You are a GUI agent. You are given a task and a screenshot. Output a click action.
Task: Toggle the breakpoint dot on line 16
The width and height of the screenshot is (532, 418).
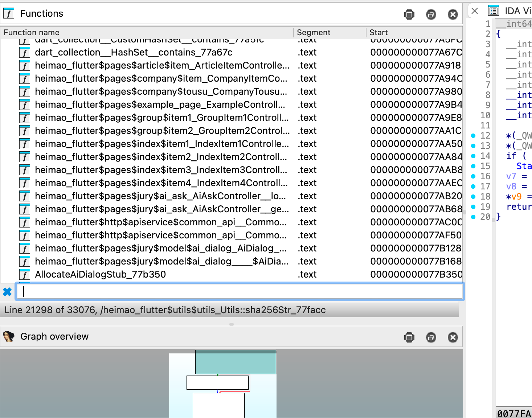473,176
